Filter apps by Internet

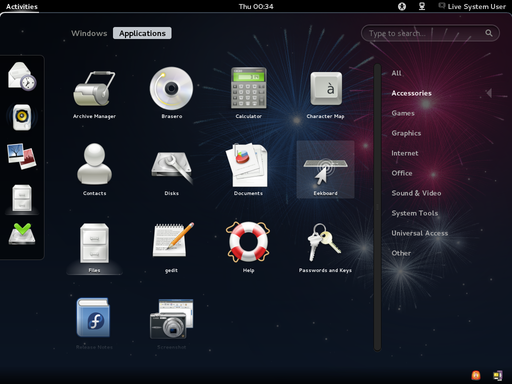405,153
